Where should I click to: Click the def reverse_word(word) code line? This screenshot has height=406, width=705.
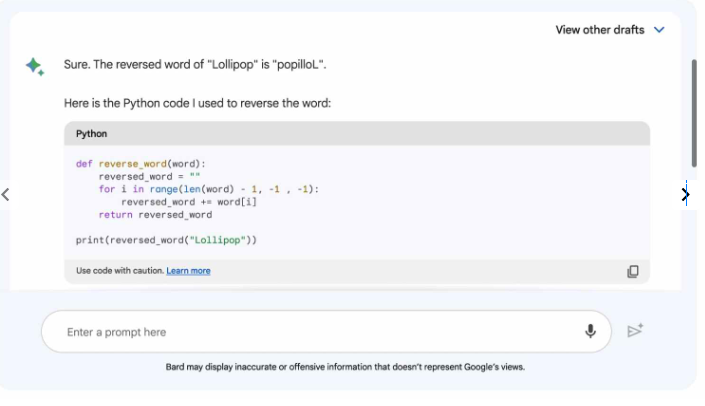(139, 164)
